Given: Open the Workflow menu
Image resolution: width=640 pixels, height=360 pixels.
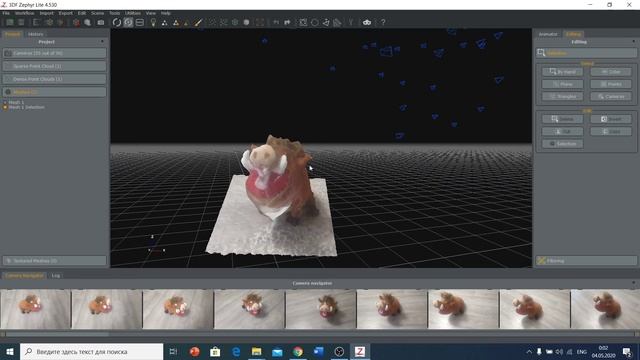Looking at the screenshot, I should 24,13.
